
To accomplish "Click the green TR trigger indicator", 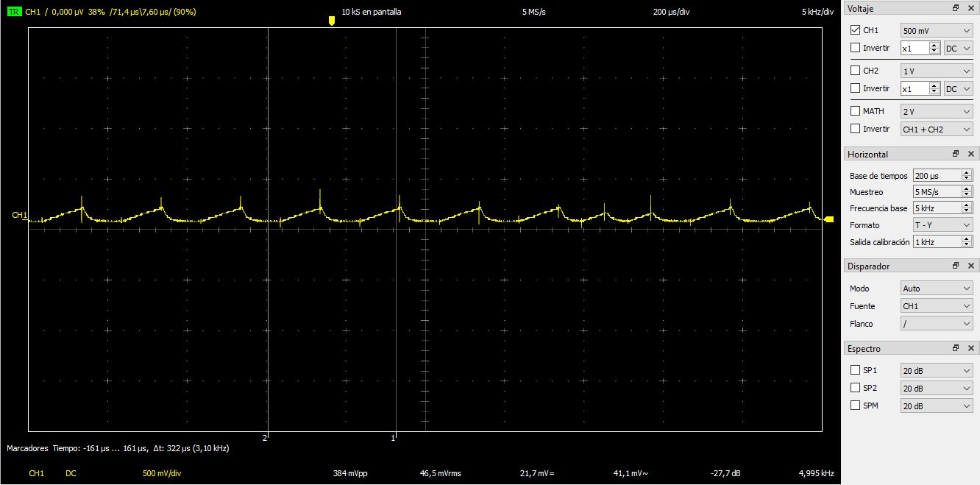I will 14,12.
